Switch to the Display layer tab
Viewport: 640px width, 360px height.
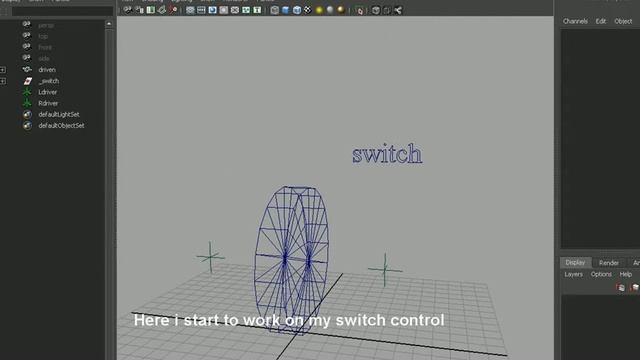(x=575, y=262)
